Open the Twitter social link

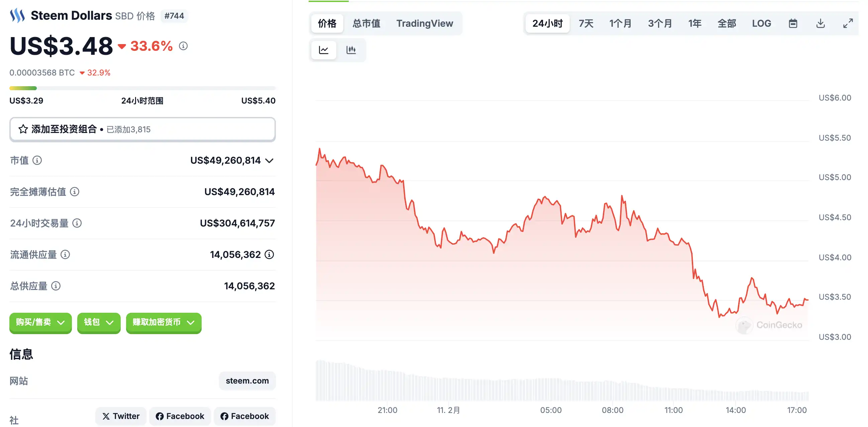click(121, 416)
